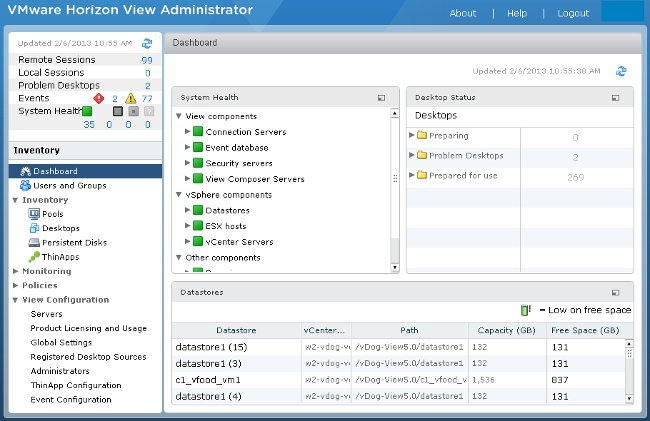Click the System Health scroll up arrow

click(x=395, y=113)
